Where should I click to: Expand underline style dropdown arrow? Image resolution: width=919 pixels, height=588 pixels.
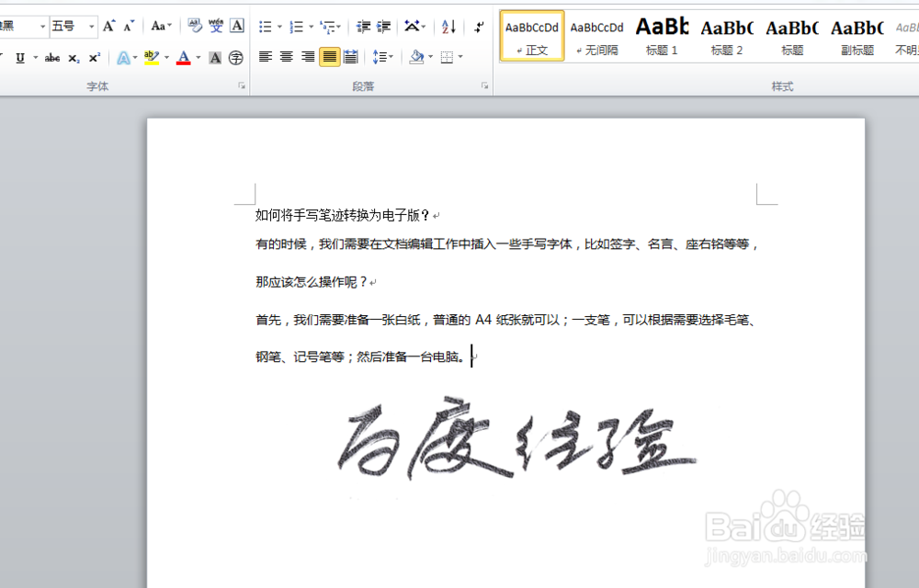[35, 57]
